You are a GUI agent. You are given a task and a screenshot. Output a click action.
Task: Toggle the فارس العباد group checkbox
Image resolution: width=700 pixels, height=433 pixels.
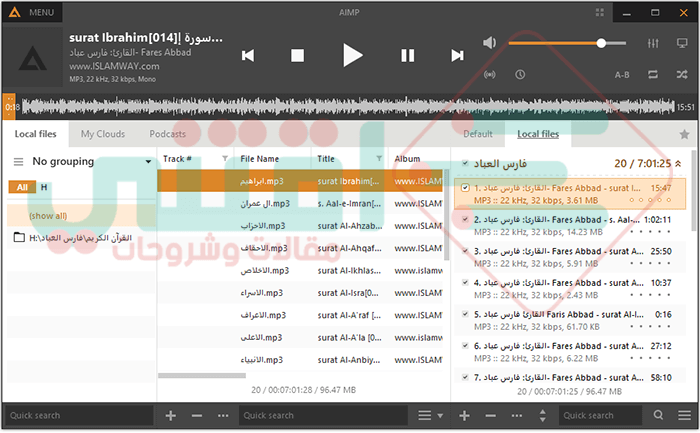(x=465, y=163)
